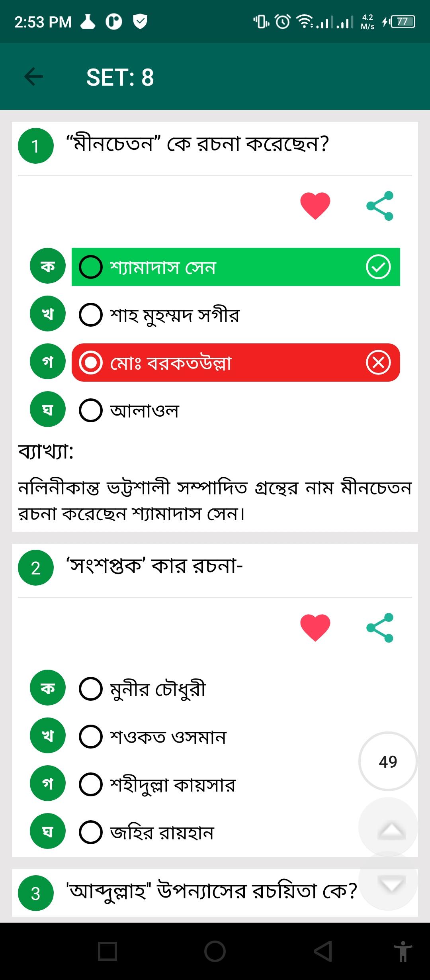
Task: Share question 2 via the share icon
Action: click(380, 627)
